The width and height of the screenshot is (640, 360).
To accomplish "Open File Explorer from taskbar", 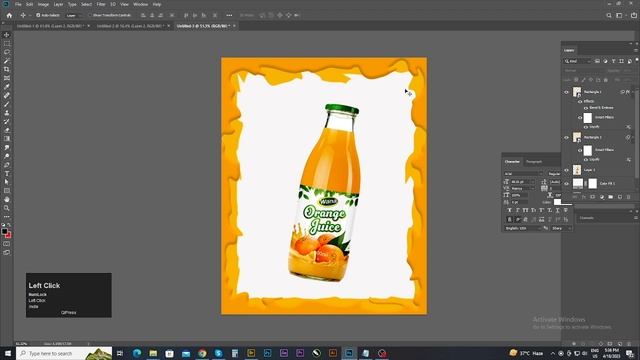I will [153, 353].
